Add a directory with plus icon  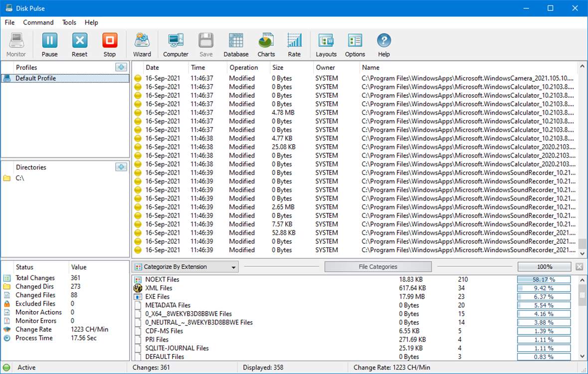[x=121, y=167]
